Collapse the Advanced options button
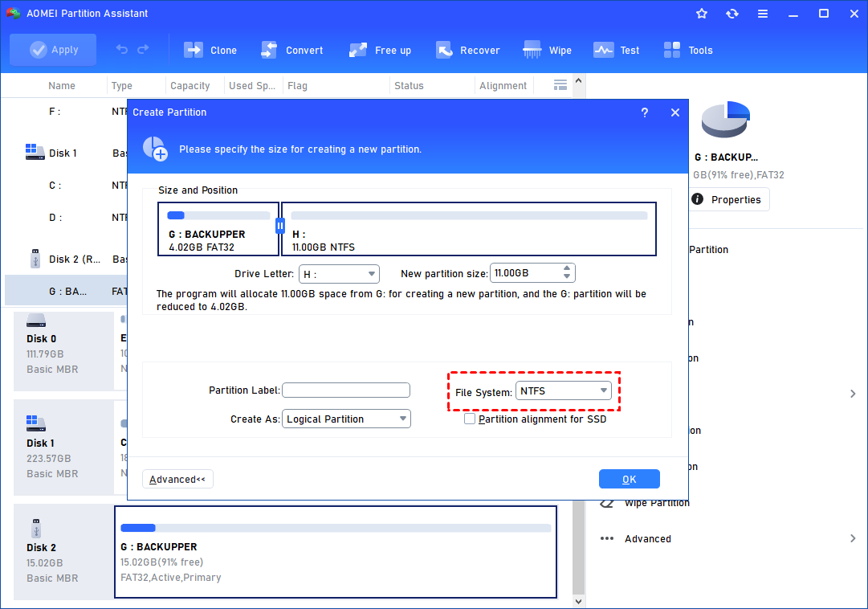This screenshot has width=868, height=609. coord(177,480)
